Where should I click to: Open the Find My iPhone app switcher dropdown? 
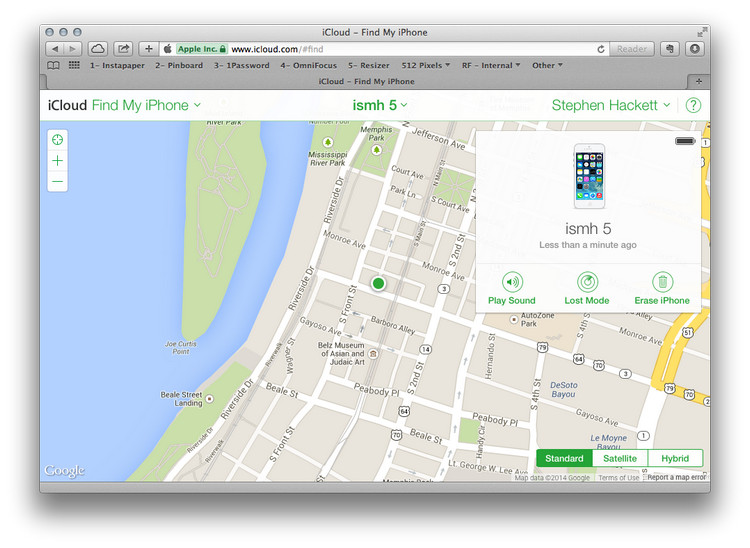click(146, 105)
